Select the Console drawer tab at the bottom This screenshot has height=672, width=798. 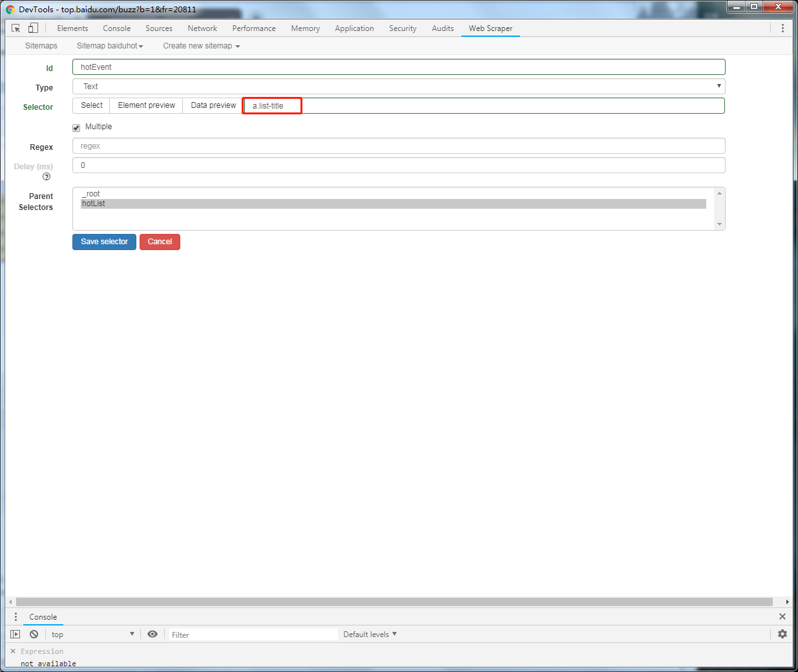(43, 617)
